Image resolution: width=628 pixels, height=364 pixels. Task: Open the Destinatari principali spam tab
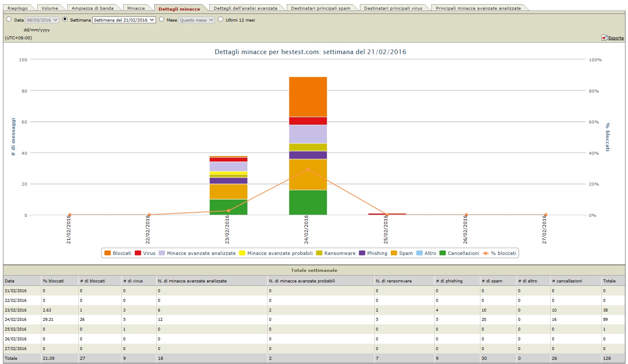pyautogui.click(x=321, y=8)
